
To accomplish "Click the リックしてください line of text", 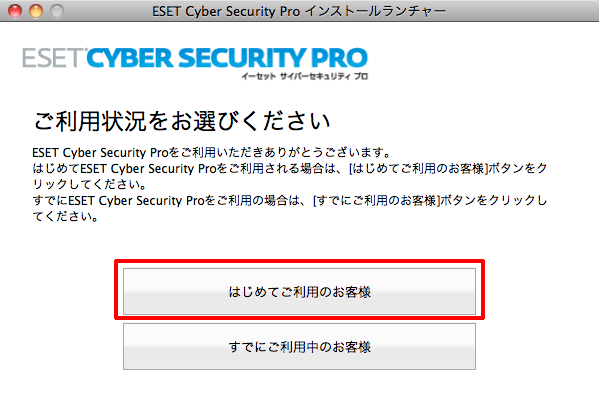I will coord(90,185).
